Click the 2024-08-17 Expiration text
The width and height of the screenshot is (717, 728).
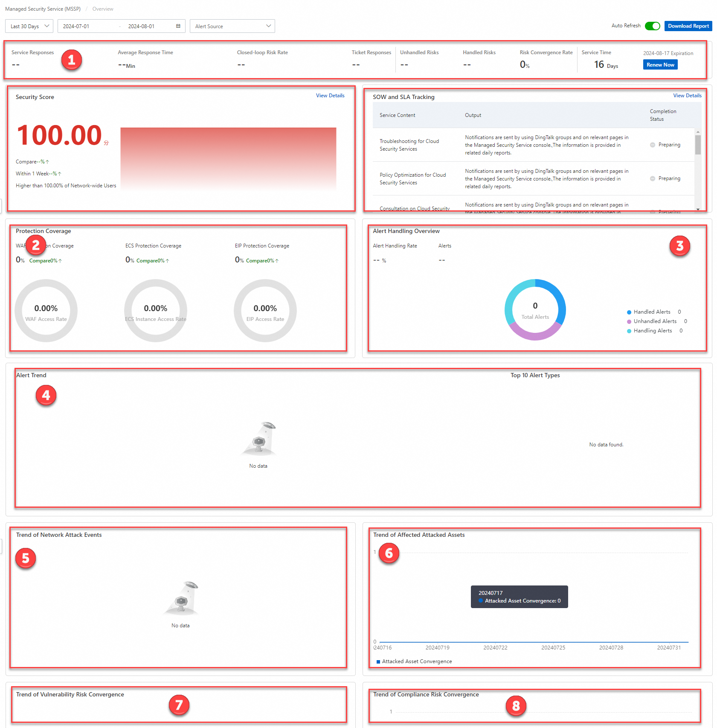[668, 53]
